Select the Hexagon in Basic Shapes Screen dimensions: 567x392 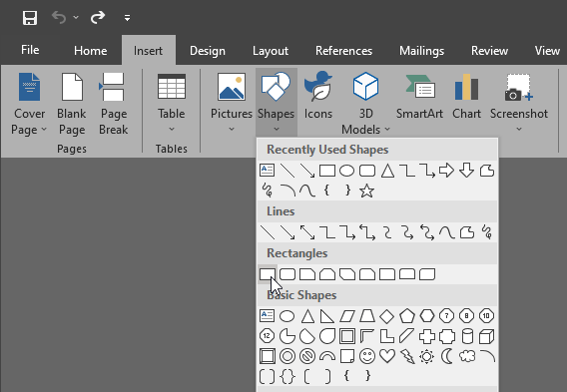[427, 316]
